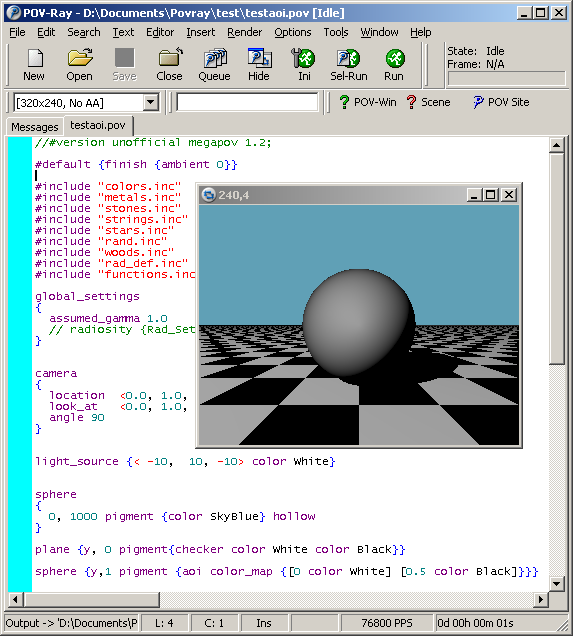Click the command line input field
Image resolution: width=573 pixels, height=636 pixels.
click(x=247, y=102)
